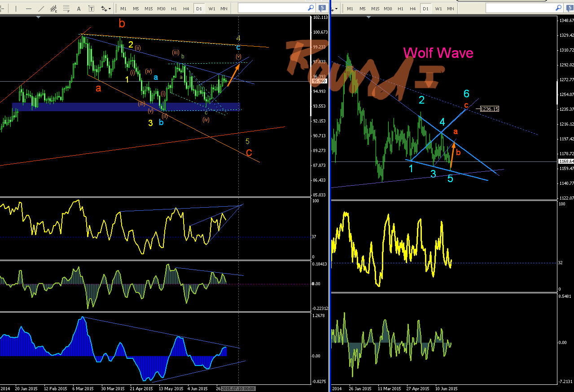This screenshot has width=574, height=392.
Task: Click the red 'C' wave label
Action: [249, 153]
